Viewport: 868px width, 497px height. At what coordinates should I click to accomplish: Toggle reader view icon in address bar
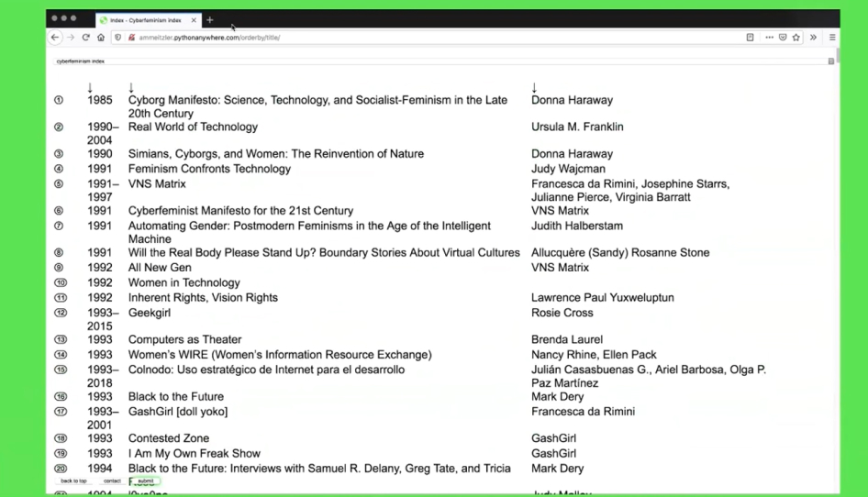750,38
